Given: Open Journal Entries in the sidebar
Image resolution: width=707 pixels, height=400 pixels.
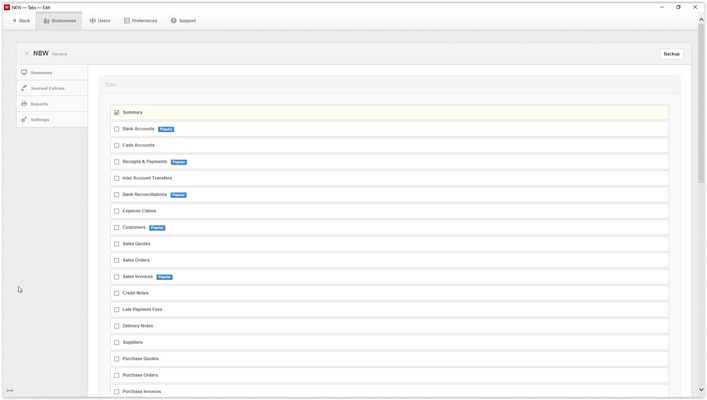Looking at the screenshot, I should pyautogui.click(x=52, y=88).
